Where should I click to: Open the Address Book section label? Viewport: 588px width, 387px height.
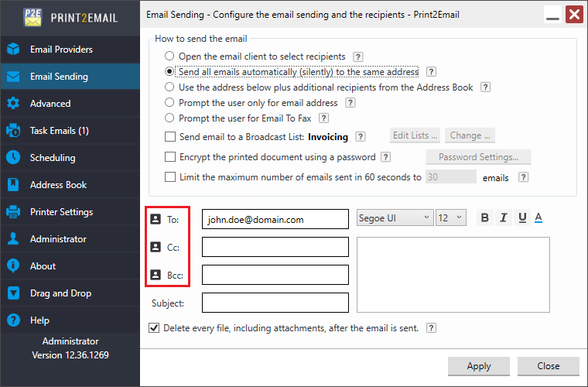pos(58,184)
